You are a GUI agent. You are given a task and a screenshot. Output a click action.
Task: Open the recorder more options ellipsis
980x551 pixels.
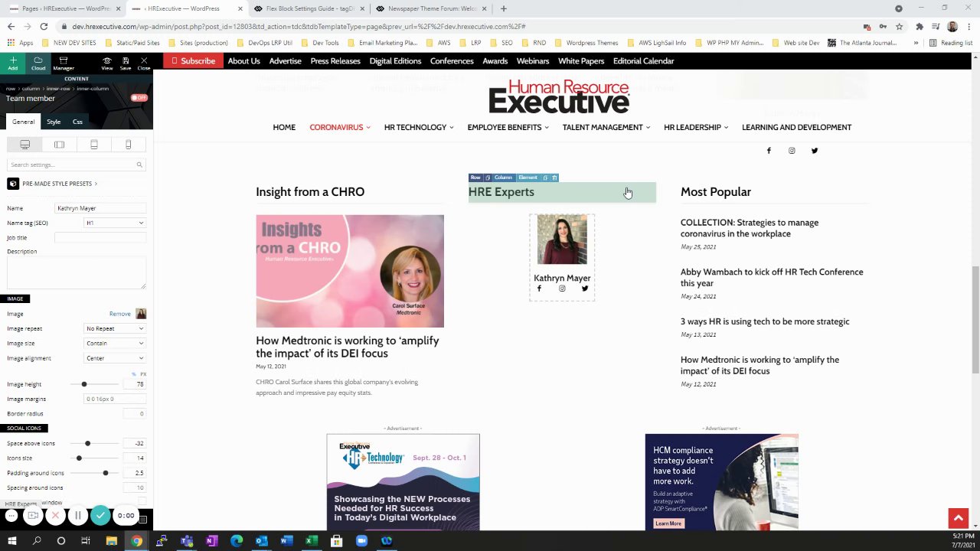coord(11,516)
